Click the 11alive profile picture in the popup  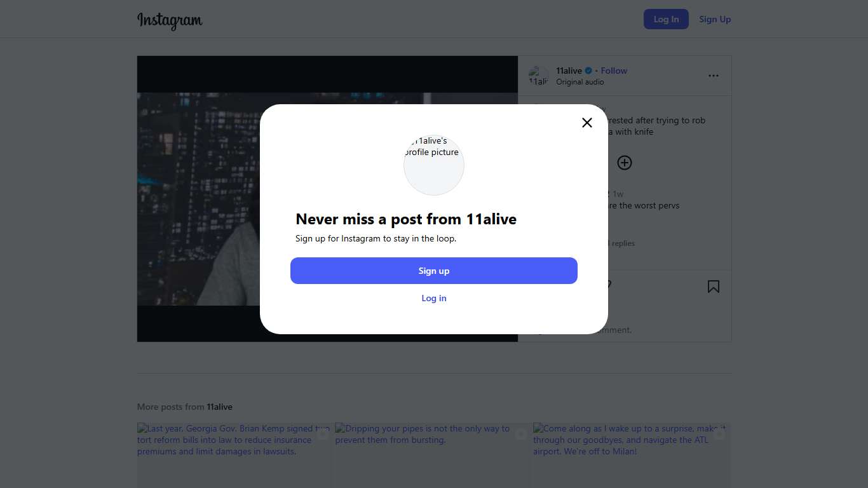coord(434,165)
